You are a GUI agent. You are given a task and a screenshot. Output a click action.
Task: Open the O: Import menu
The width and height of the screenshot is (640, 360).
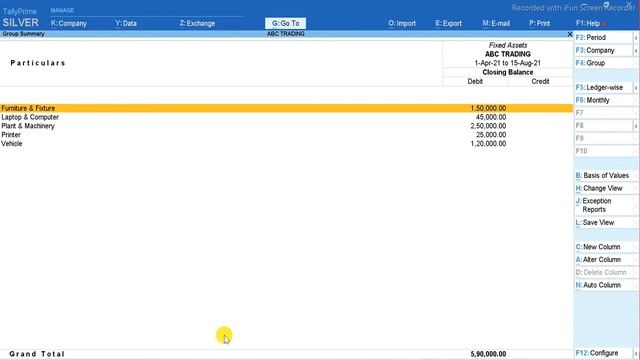click(x=402, y=23)
